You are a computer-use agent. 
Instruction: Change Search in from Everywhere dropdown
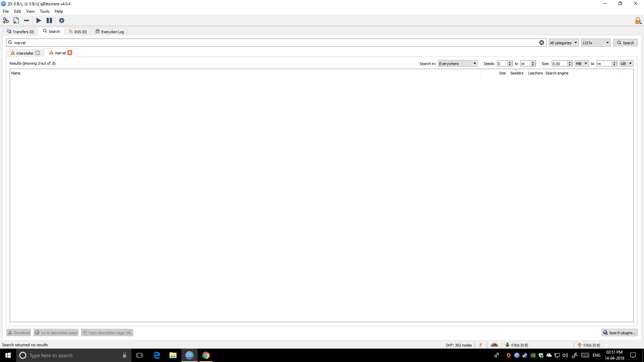click(x=458, y=63)
